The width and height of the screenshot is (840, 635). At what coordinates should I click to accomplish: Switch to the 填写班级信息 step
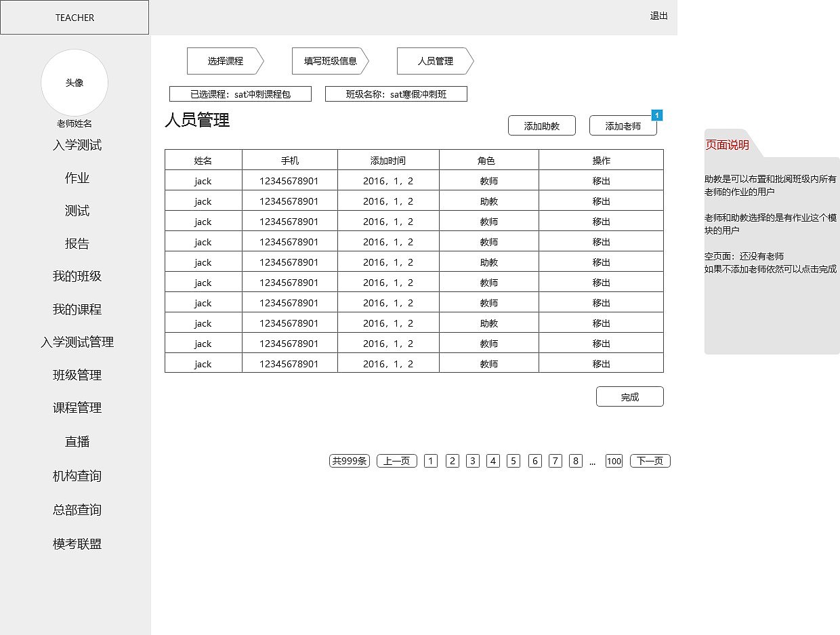click(x=326, y=61)
